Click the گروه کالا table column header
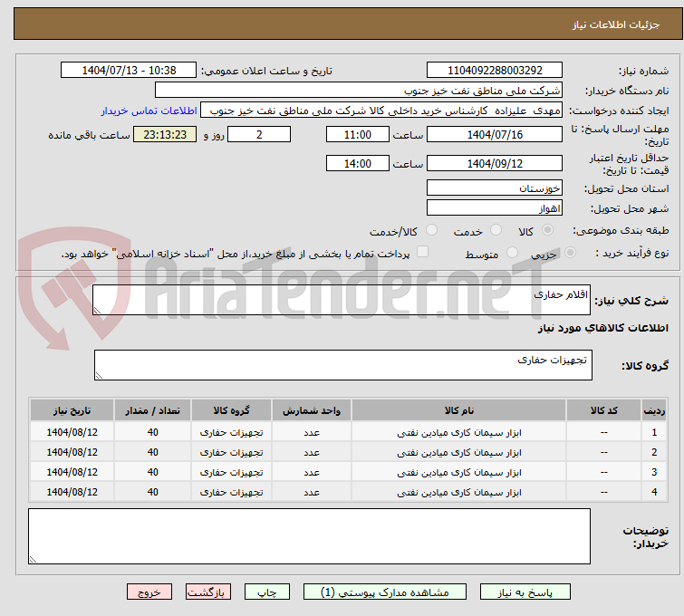684x616 pixels. click(231, 410)
